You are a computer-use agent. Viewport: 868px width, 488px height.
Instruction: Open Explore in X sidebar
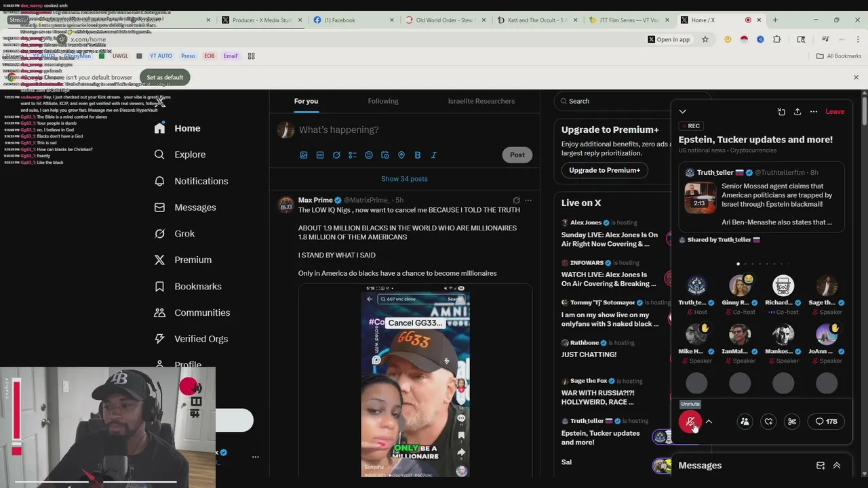tap(180, 155)
